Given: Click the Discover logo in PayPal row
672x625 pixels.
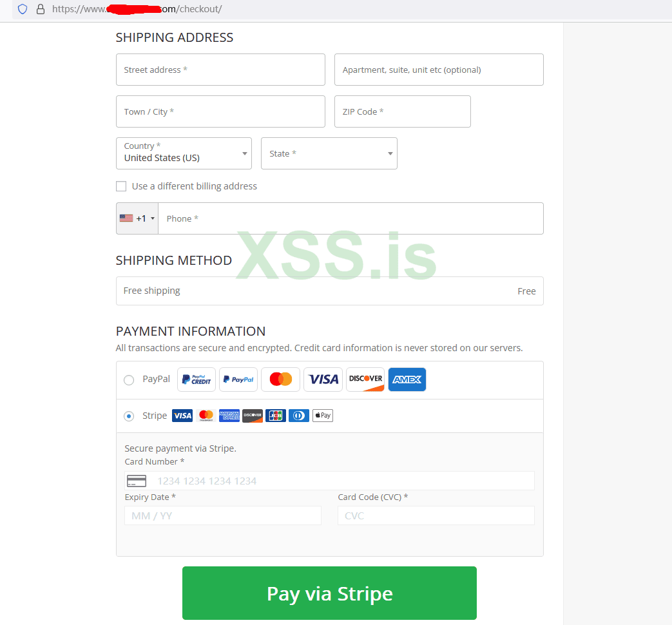Looking at the screenshot, I should [x=365, y=380].
